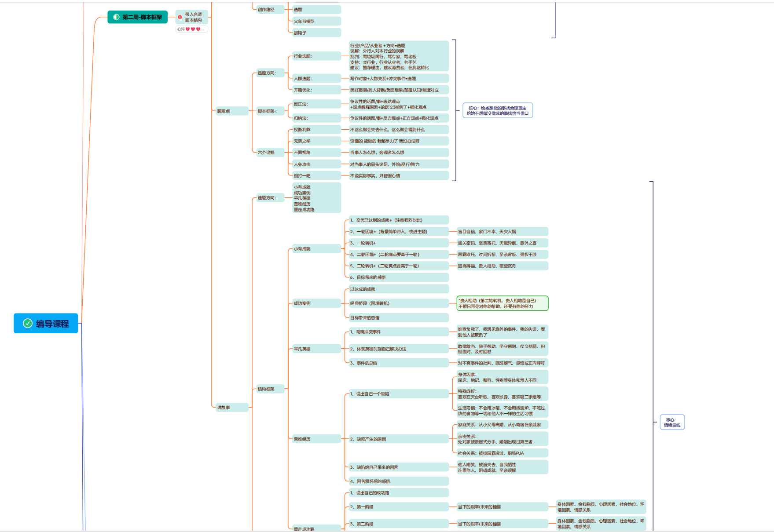Select the 加钩子 node
The width and height of the screenshot is (774, 532).
(316, 33)
